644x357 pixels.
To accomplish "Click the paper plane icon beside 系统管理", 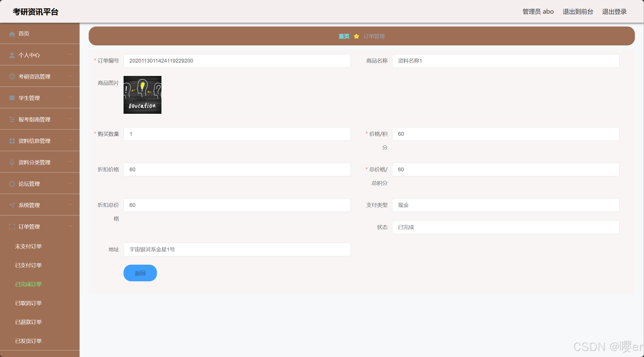I will click(x=12, y=205).
